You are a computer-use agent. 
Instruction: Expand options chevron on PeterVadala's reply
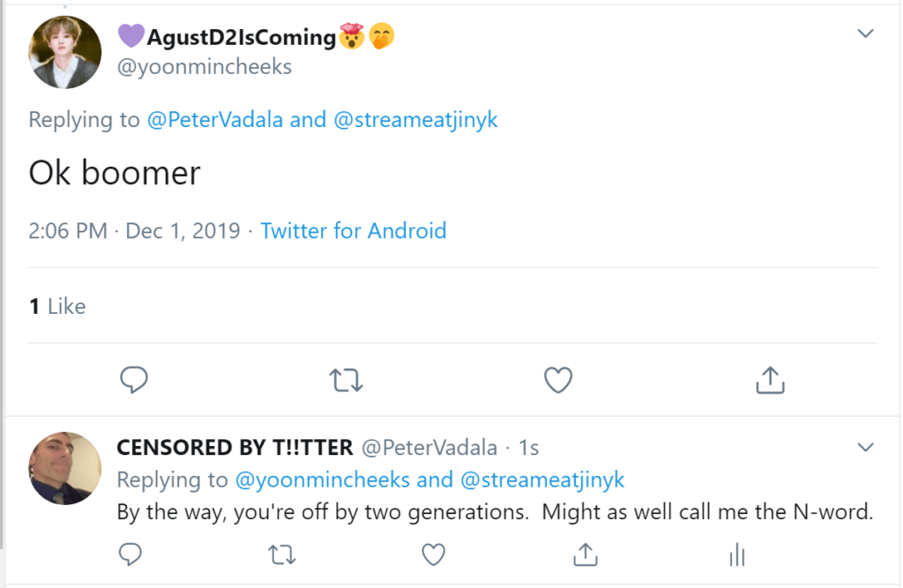pos(866,447)
